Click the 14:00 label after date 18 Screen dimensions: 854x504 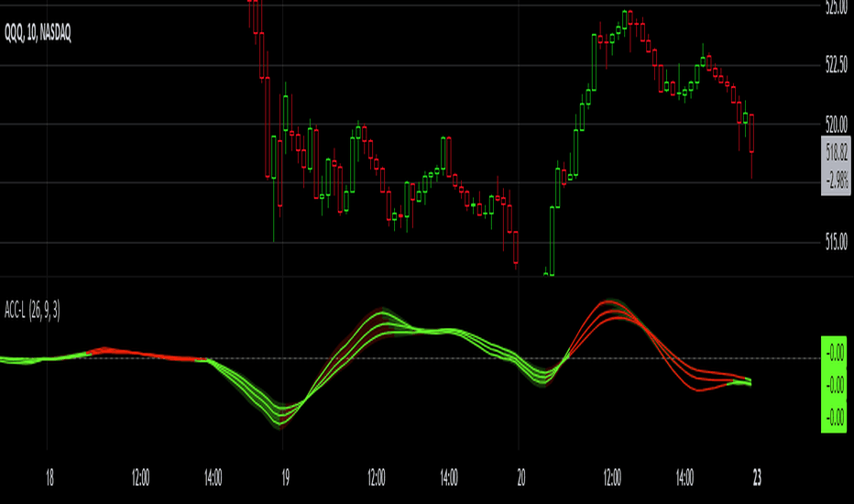pos(213,477)
